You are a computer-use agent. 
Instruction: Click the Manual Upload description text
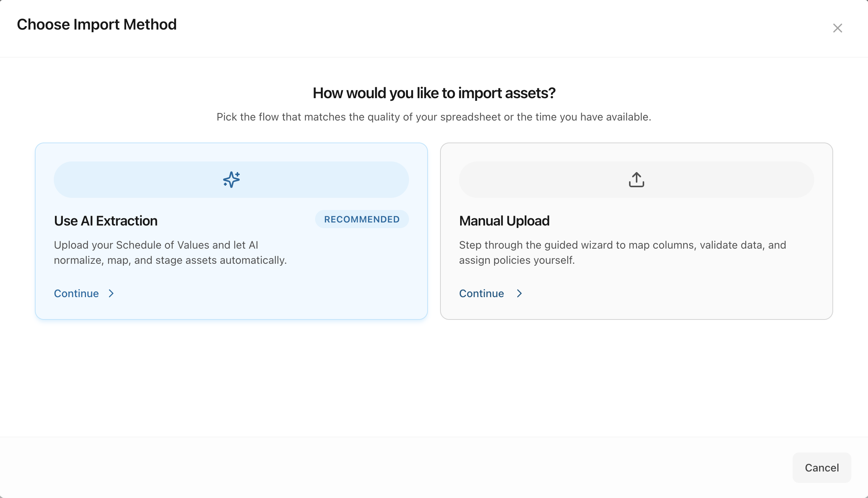click(622, 252)
